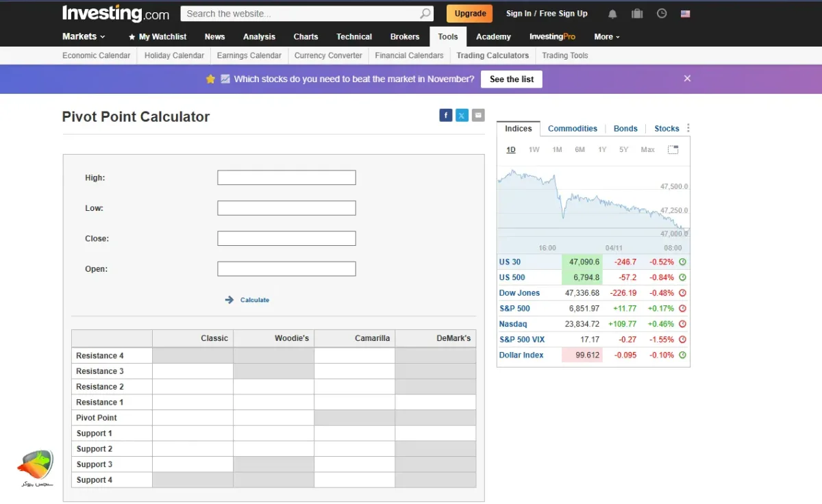
Task: Open the Charts menu
Action: [306, 37]
